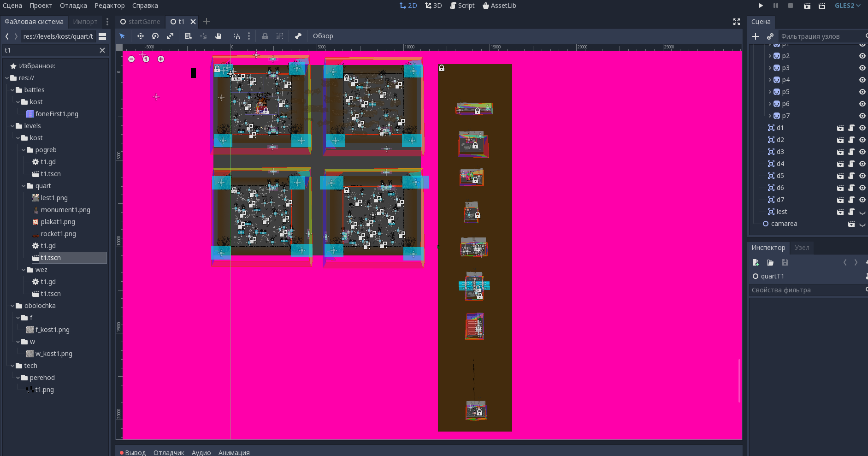Instance a scene file as node
The image size is (868, 456).
tap(770, 36)
